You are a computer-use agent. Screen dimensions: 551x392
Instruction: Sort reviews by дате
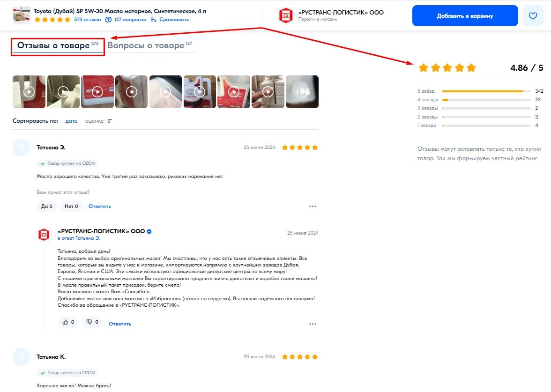pyautogui.click(x=71, y=121)
